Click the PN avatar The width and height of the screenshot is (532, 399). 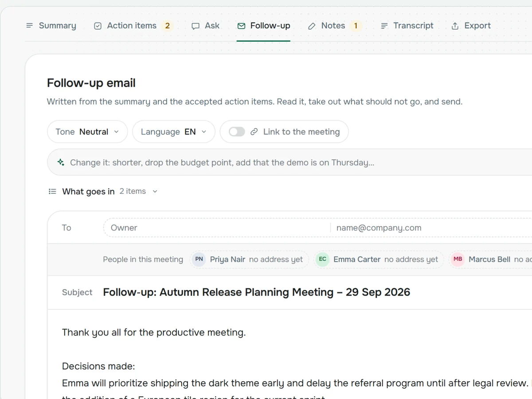tap(199, 259)
